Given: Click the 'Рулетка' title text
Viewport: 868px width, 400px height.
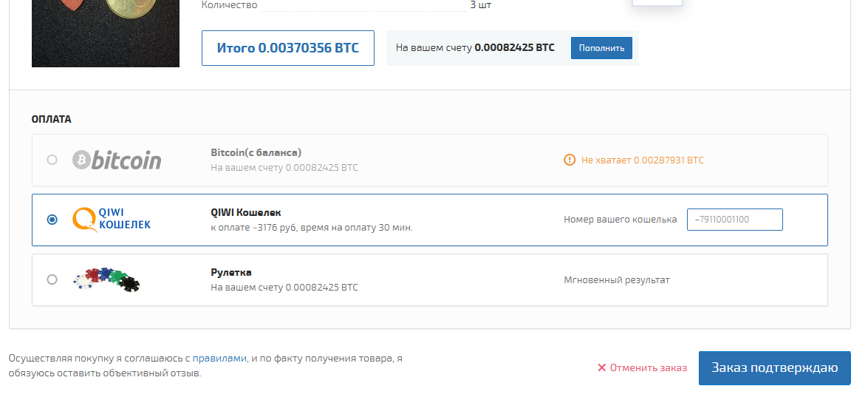Looking at the screenshot, I should coord(230,272).
